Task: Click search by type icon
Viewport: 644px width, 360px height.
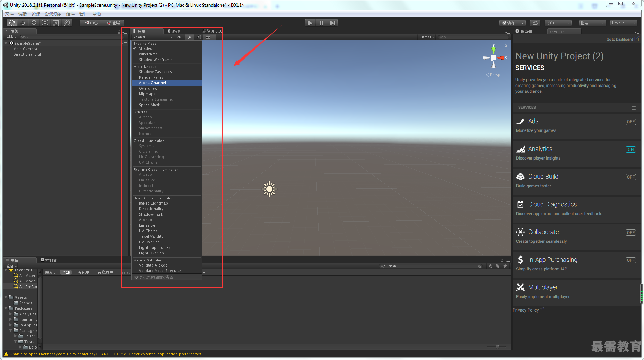Action: 490,266
